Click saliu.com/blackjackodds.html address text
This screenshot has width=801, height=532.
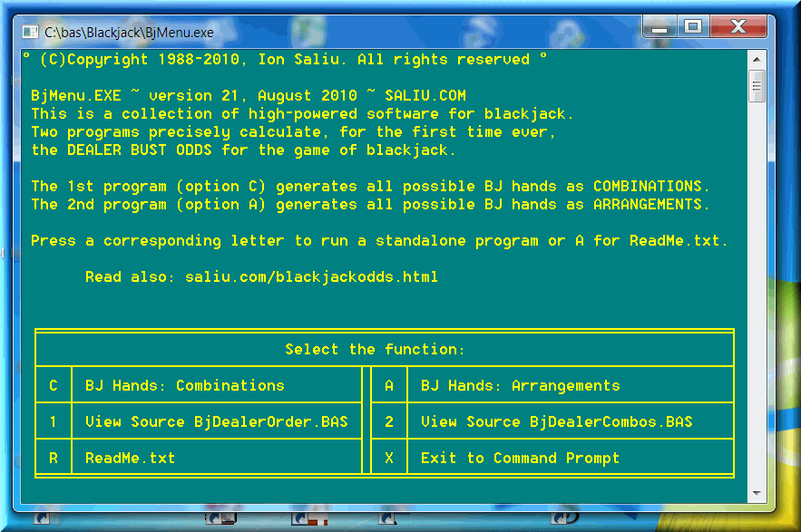pos(311,276)
